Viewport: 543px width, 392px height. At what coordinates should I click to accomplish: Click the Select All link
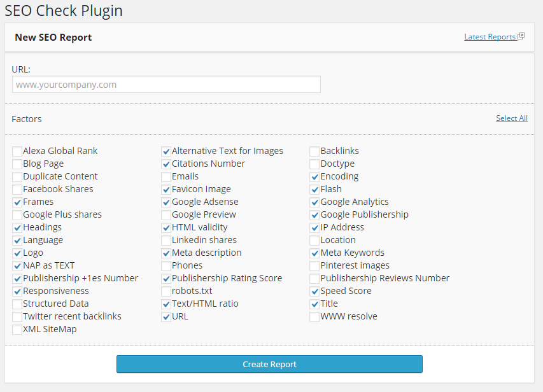(511, 118)
